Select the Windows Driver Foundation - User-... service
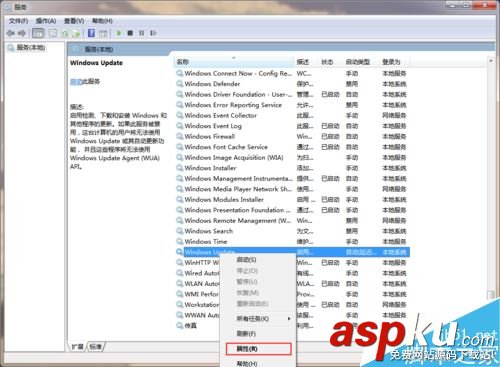 (x=292, y=94)
